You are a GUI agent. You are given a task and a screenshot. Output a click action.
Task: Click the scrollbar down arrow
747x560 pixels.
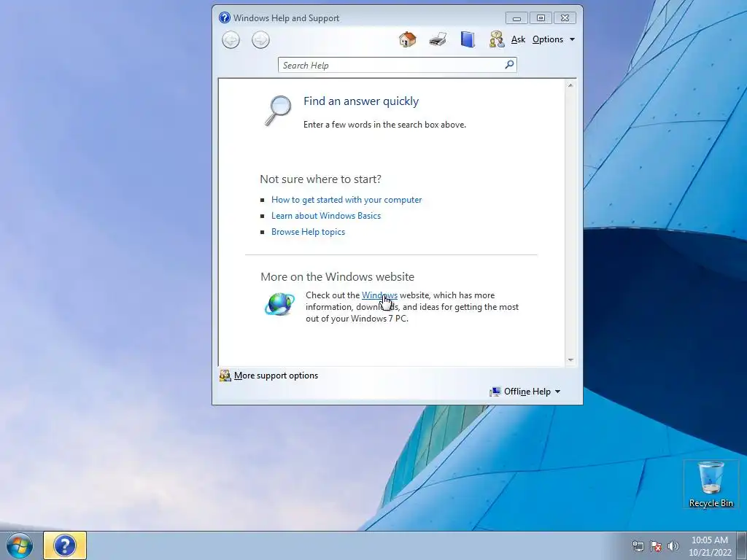point(570,360)
